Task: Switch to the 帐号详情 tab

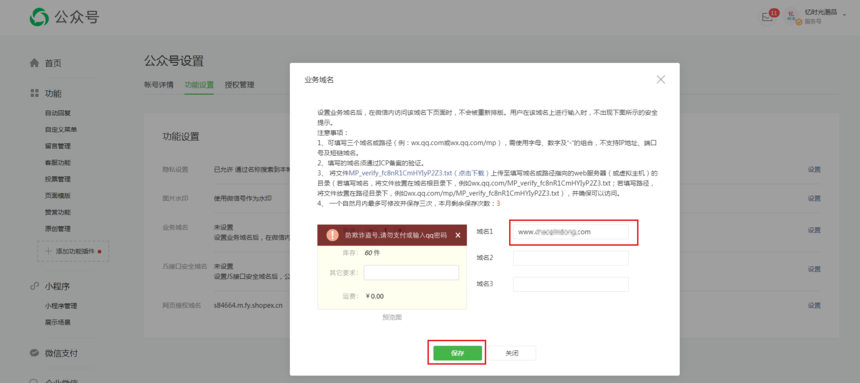Action: (159, 85)
